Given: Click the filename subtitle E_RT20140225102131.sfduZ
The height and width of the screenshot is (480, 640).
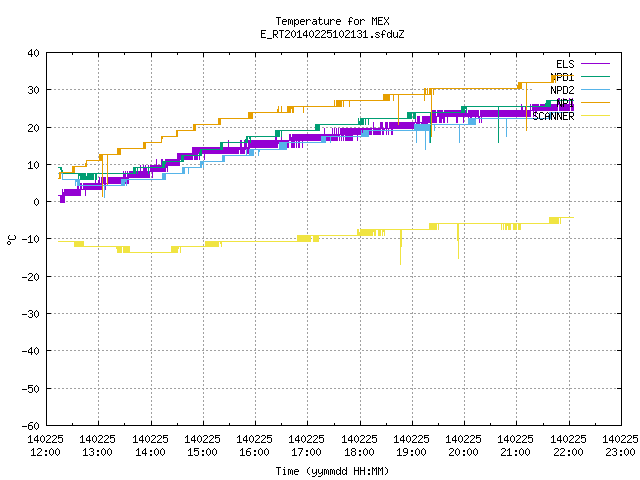Looking at the screenshot, I should pyautogui.click(x=332, y=34).
